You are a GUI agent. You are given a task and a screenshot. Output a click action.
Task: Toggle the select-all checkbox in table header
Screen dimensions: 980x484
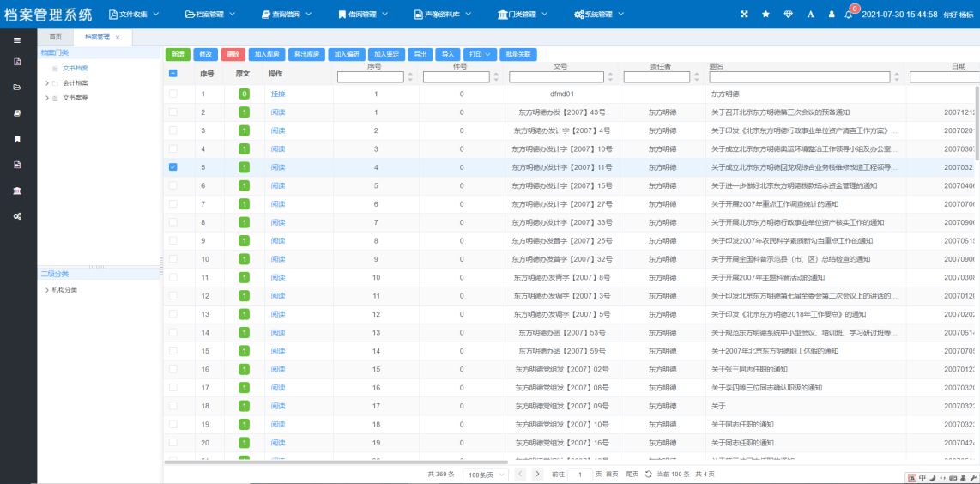click(173, 74)
